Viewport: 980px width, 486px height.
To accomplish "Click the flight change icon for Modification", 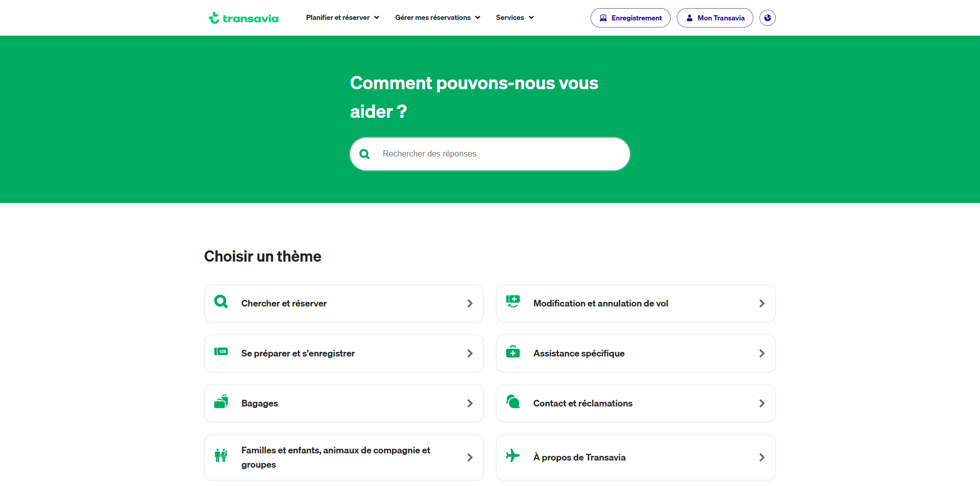I will (513, 301).
